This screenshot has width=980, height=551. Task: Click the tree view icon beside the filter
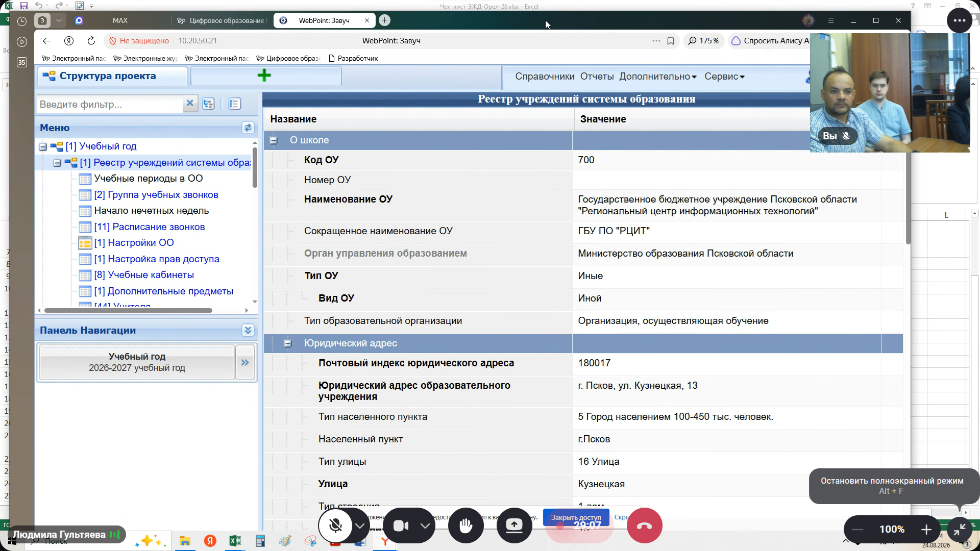[208, 104]
